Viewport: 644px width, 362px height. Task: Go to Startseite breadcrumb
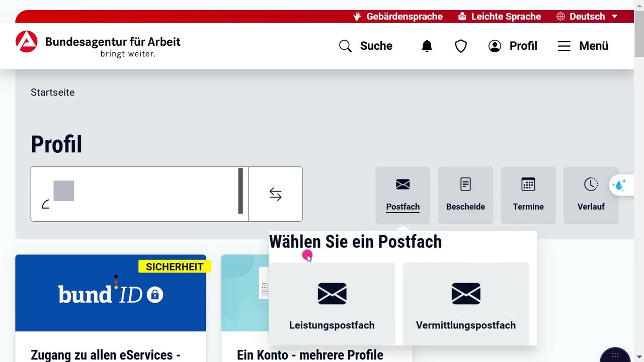pyautogui.click(x=52, y=93)
